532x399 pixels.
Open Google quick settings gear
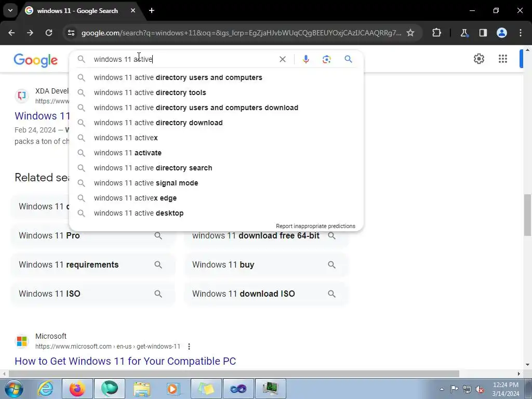[478, 59]
